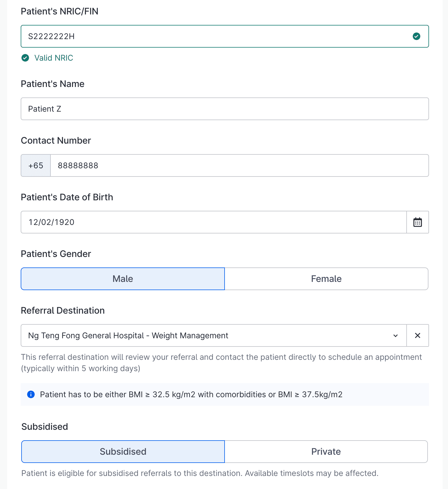448x489 pixels.
Task: Edit the contact number 88888888 field
Action: pos(239,165)
